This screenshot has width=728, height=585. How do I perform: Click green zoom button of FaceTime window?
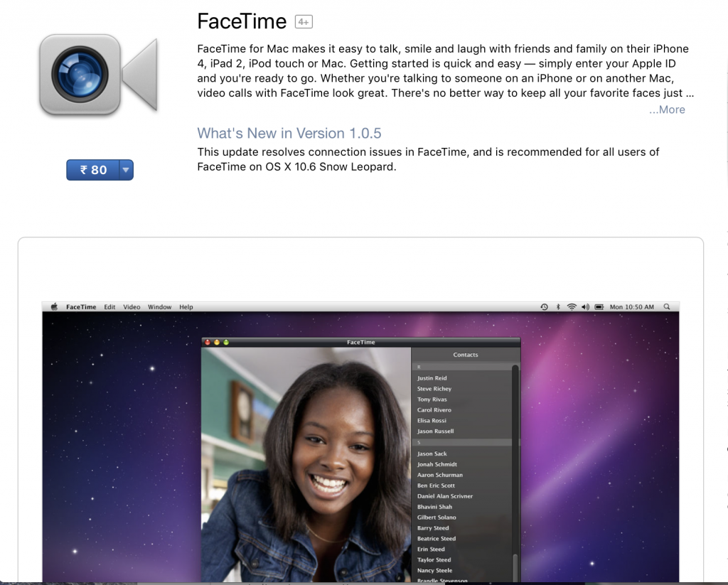tap(226, 342)
